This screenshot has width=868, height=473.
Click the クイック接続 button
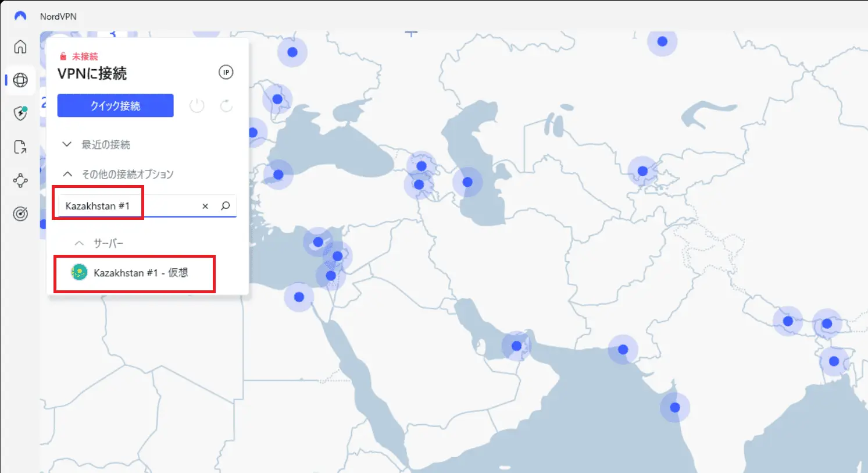click(x=115, y=105)
